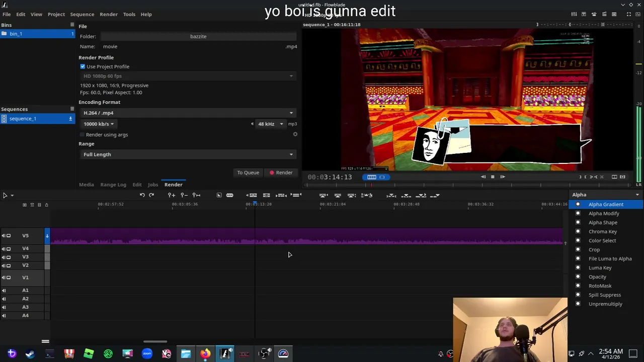644x362 pixels.
Task: Switch to the Media tab
Action: pyautogui.click(x=87, y=185)
